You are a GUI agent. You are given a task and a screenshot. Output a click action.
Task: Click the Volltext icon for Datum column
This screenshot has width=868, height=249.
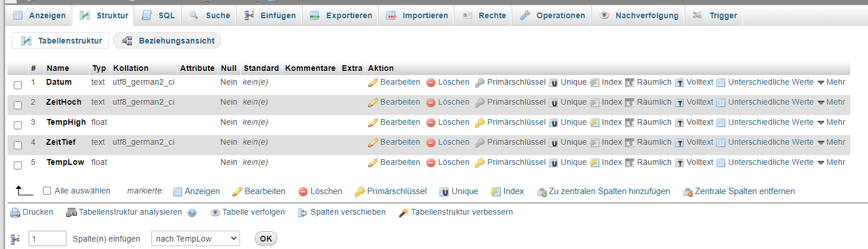click(x=679, y=82)
